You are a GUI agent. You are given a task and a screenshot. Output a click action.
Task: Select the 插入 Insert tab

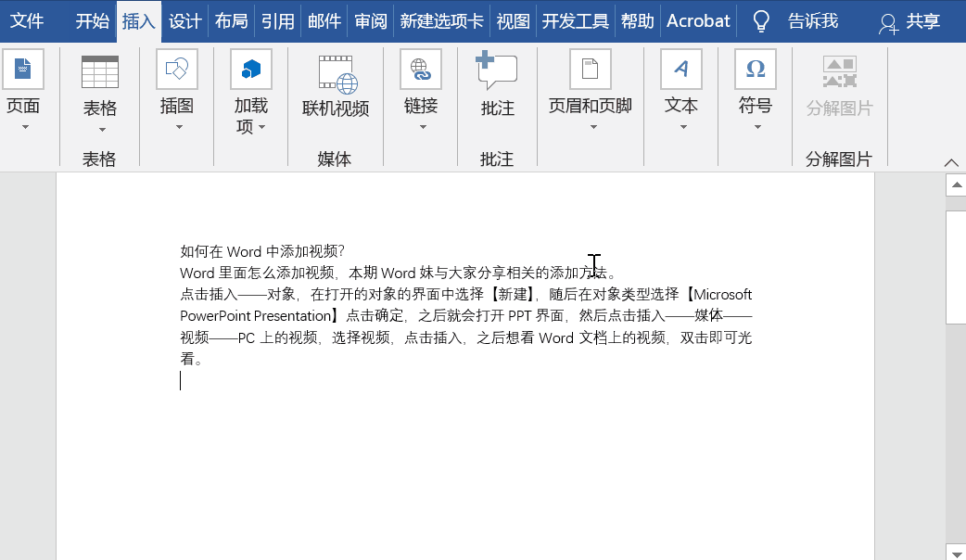(x=139, y=21)
